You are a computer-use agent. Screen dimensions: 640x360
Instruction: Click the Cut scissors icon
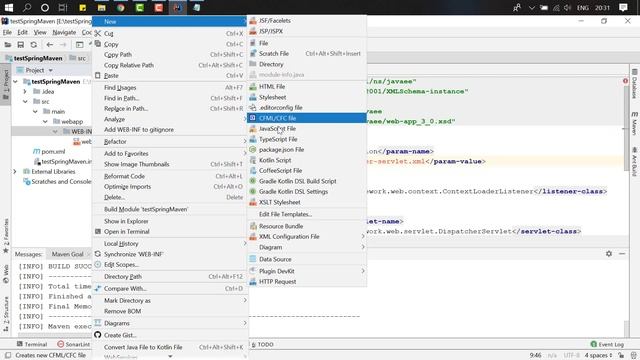(98, 33)
